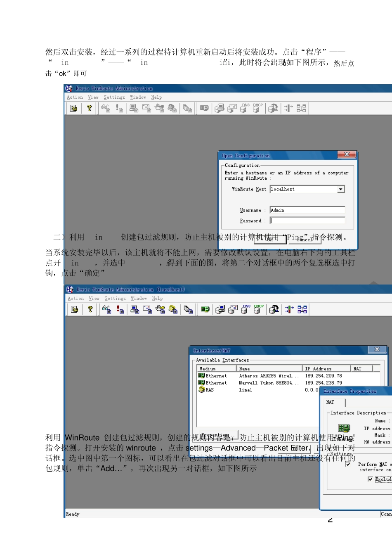The width and height of the screenshot is (392, 555).
Task: Click printer-like server icon after network card, localhost
Action: coord(220,309)
